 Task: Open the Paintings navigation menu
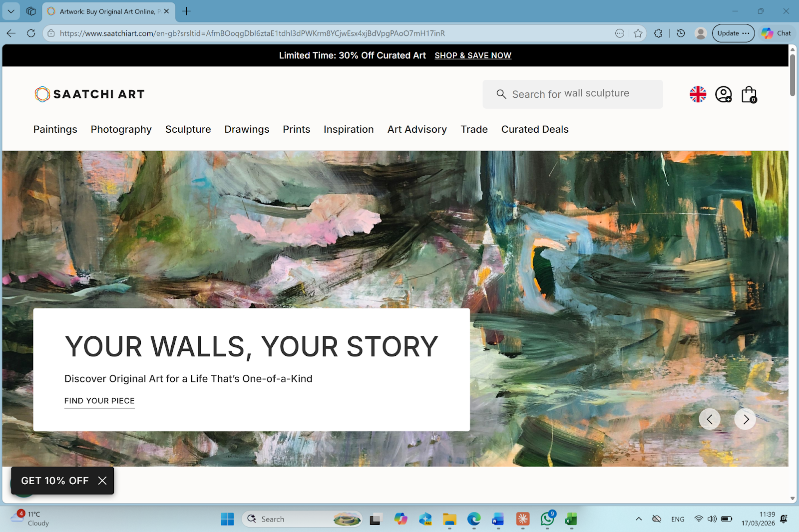pyautogui.click(x=55, y=129)
